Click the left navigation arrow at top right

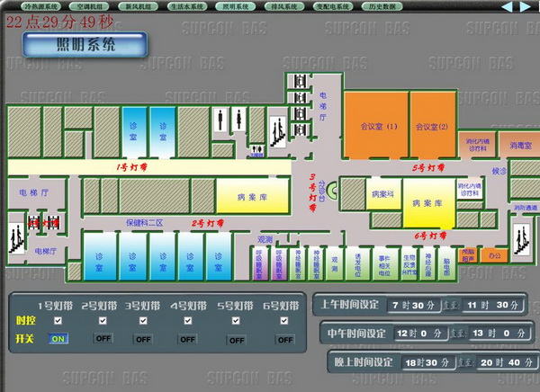click(507, 6)
